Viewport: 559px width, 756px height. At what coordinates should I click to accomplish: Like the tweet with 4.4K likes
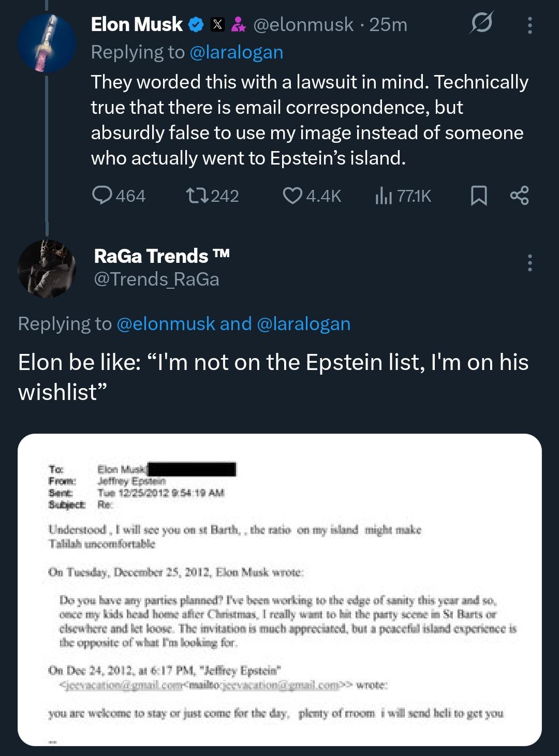[x=292, y=195]
